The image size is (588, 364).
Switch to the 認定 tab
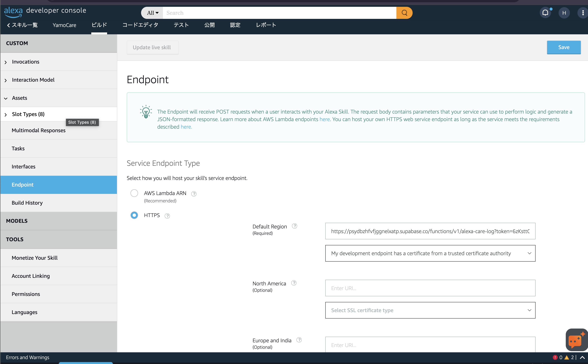pyautogui.click(x=235, y=25)
